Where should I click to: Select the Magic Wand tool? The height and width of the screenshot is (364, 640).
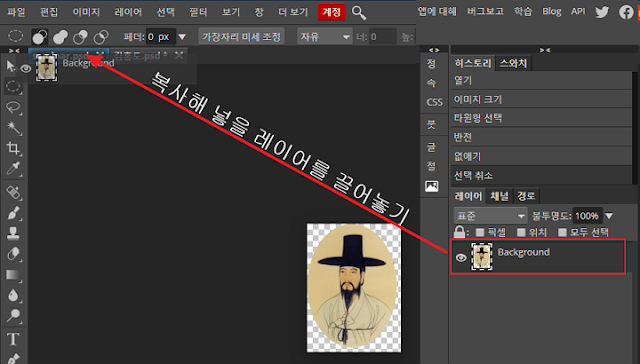pos(13,128)
